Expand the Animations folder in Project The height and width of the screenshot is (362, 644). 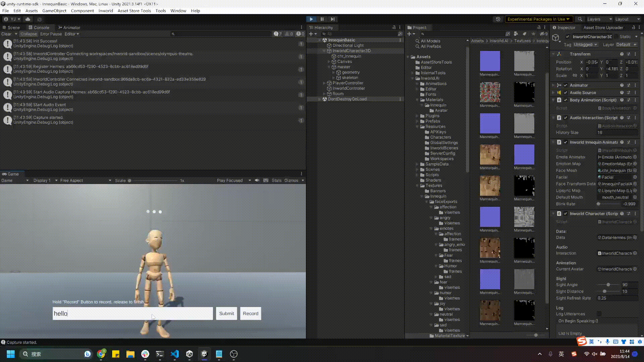point(417,84)
